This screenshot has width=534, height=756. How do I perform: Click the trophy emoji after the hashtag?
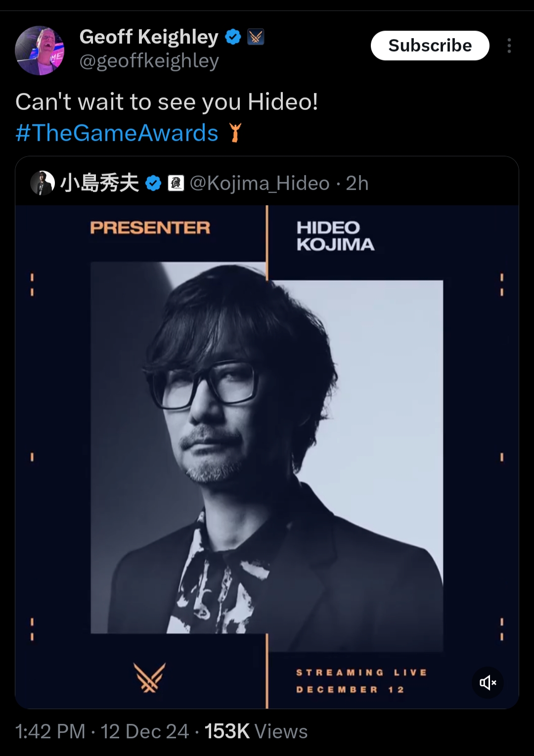tap(236, 133)
